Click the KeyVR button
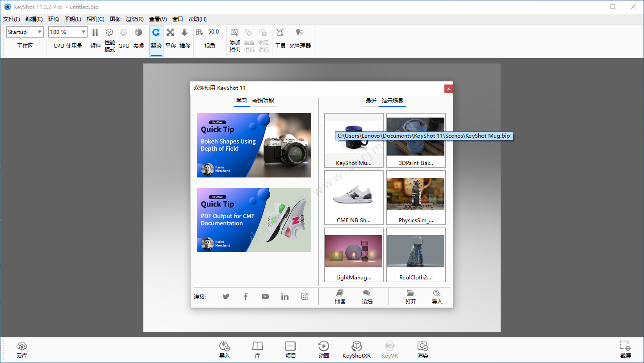 click(389, 350)
